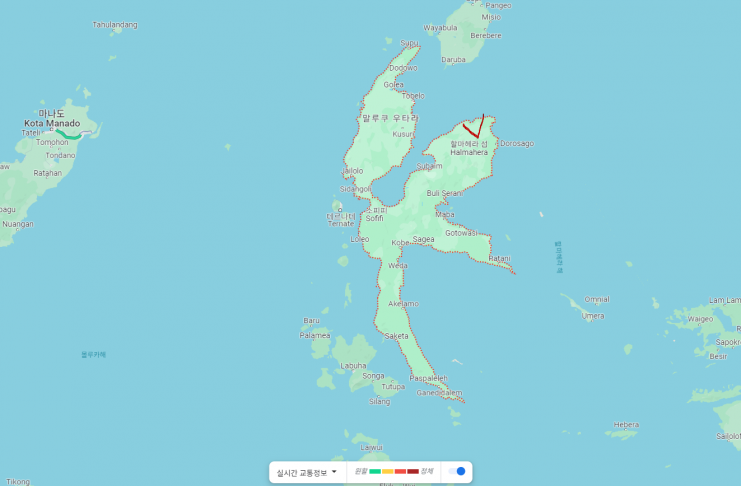Select the Tomohon city label
741x486 pixels.
coord(52,142)
